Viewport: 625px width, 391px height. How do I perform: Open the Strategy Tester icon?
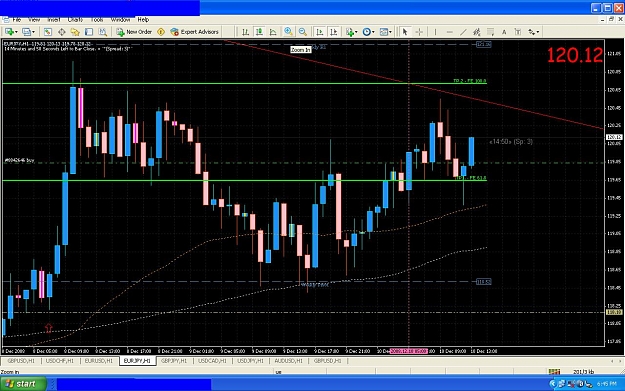[102, 32]
